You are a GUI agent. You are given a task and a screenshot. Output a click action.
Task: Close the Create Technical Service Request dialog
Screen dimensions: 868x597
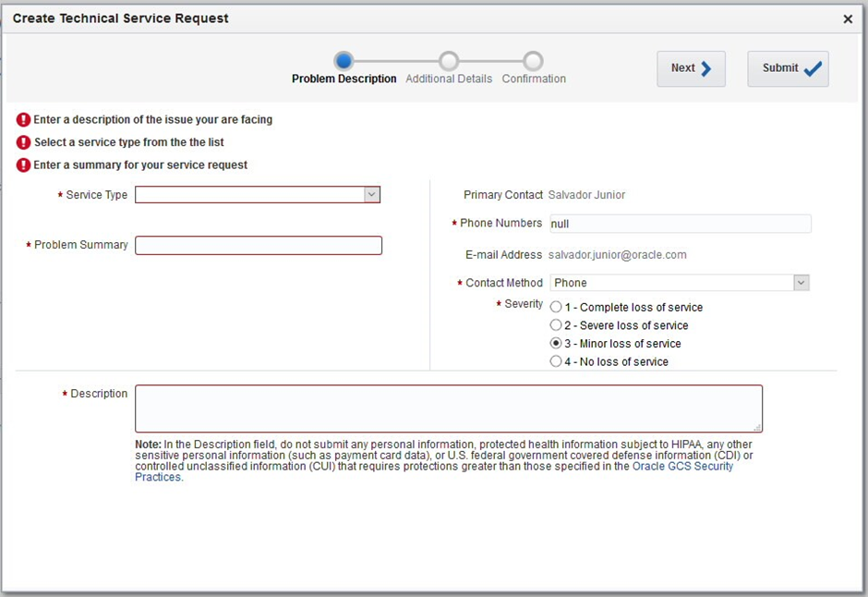pos(848,18)
